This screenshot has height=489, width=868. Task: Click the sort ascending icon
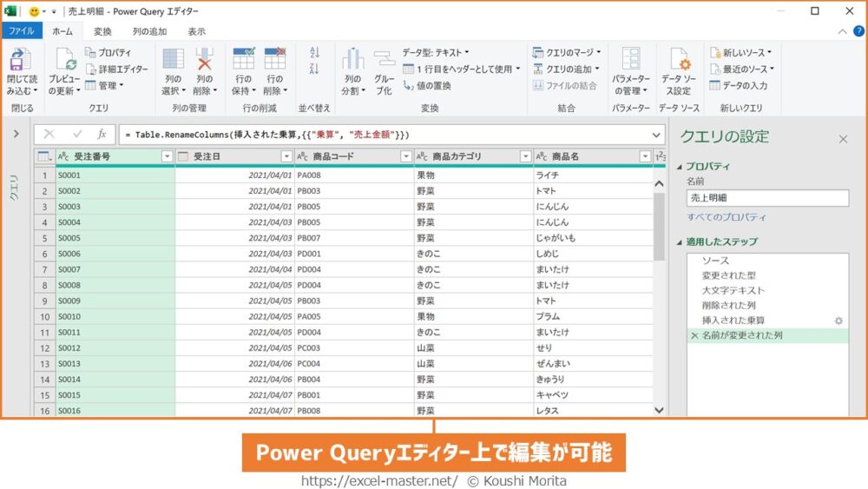[314, 53]
